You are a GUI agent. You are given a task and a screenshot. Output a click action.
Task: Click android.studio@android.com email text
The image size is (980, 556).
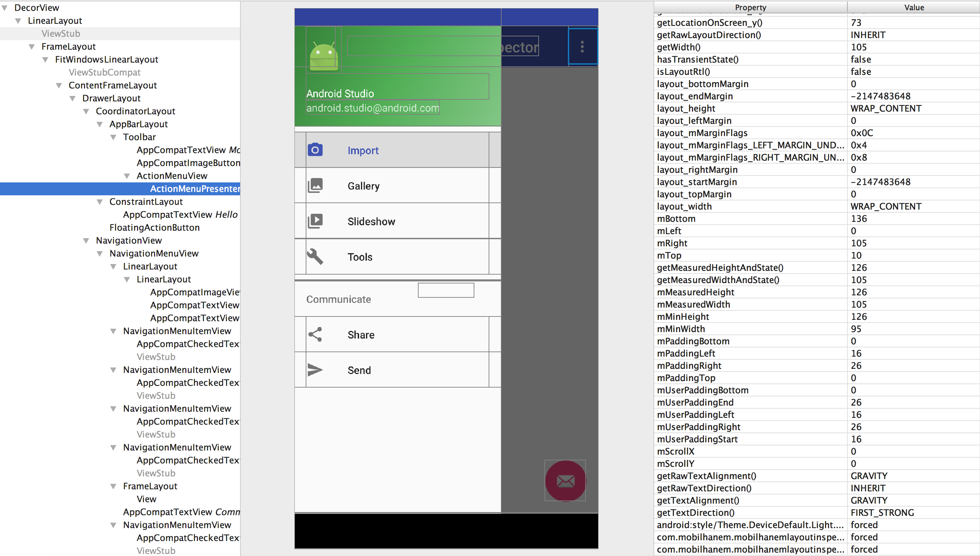pyautogui.click(x=372, y=108)
